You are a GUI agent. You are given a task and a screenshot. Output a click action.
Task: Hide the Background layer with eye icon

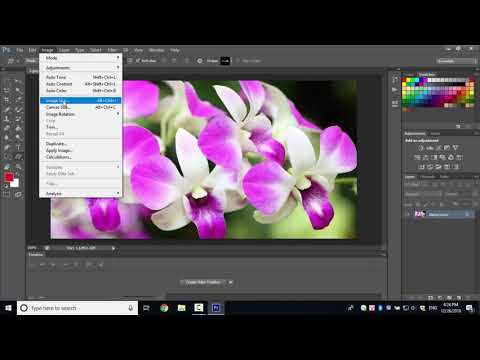tap(408, 214)
